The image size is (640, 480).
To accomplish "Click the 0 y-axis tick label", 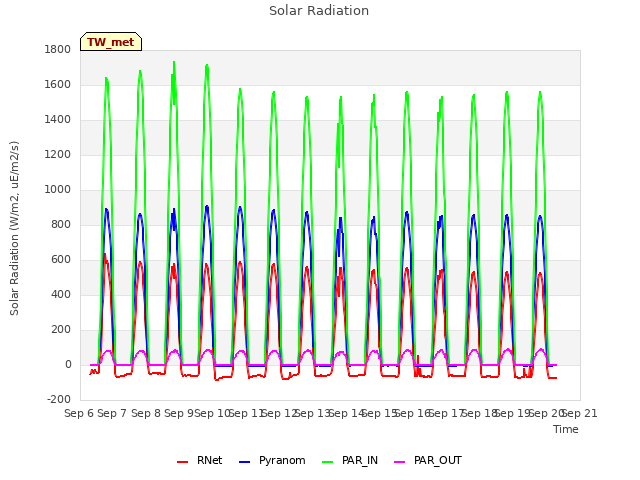I will [68, 365].
